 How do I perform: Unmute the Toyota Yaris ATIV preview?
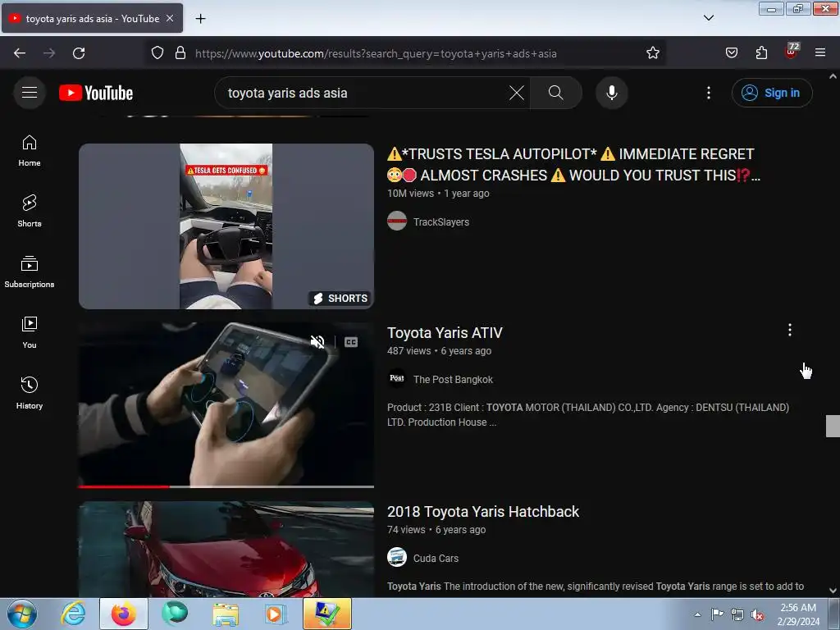pyautogui.click(x=317, y=342)
